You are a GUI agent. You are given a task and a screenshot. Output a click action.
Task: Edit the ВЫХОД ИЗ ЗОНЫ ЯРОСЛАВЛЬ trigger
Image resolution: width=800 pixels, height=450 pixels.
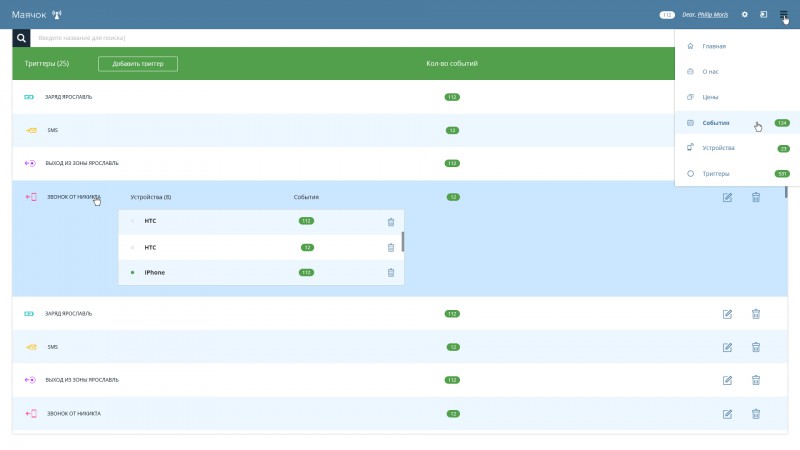click(x=727, y=380)
